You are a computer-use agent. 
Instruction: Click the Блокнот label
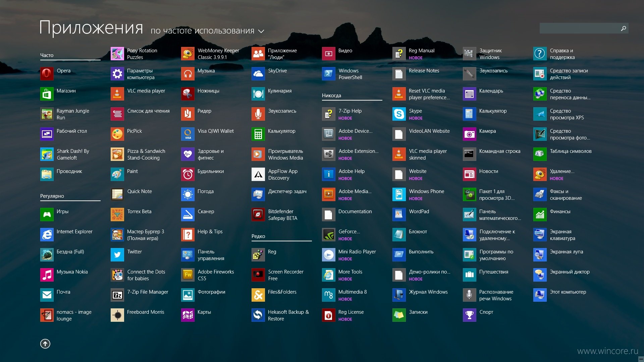coord(418,232)
